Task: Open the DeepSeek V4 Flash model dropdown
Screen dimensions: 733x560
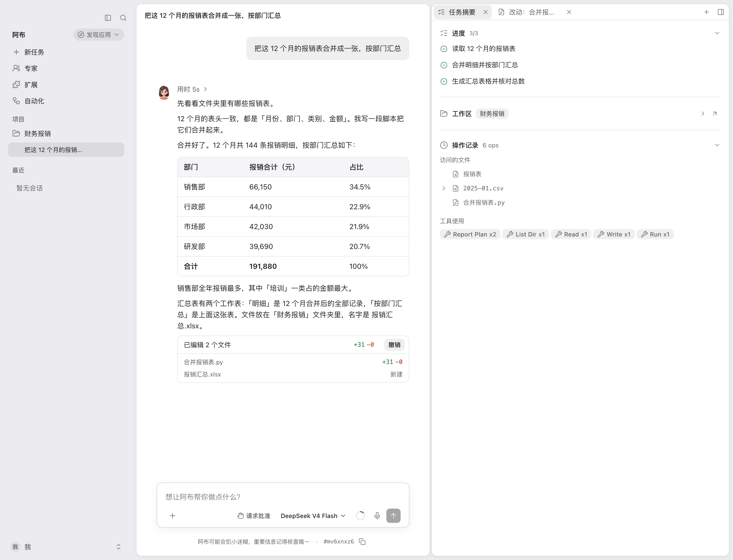Action: pos(313,516)
